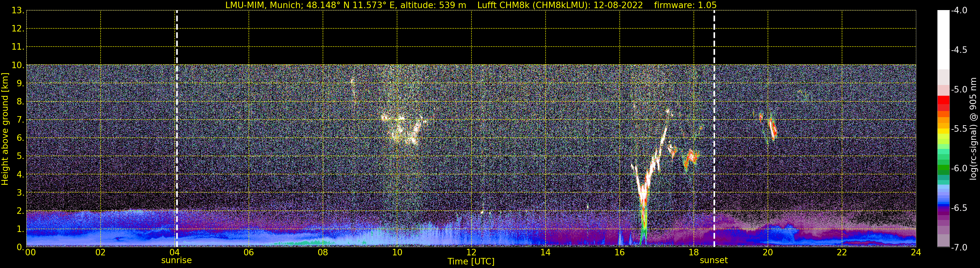This screenshot has width=980, height=268.
Task: Click the height axis tick '5.'
Action: [20, 156]
